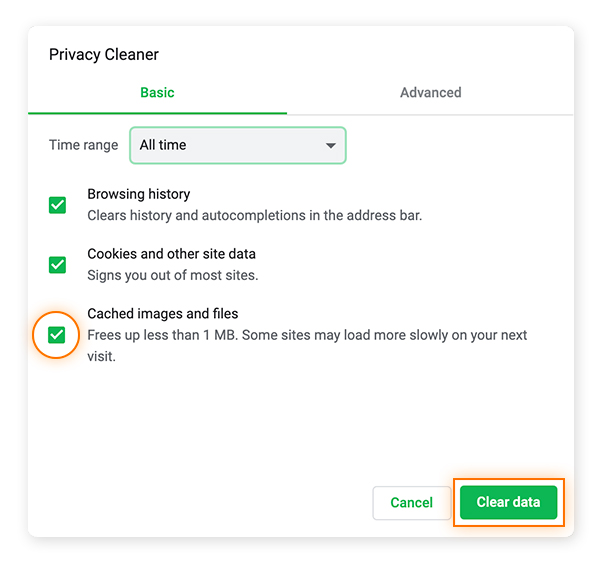Click the Time range label
This screenshot has width=600, height=563.
[83, 145]
